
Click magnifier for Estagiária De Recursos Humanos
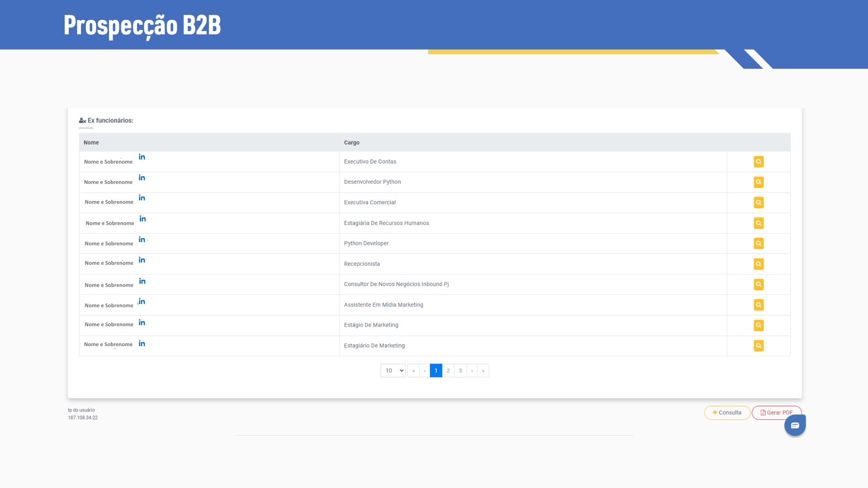(759, 223)
